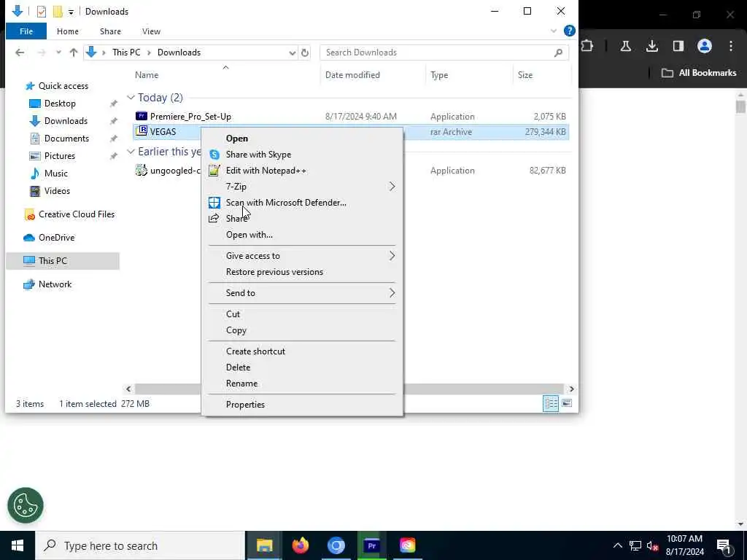Open Chromium from the taskbar
The width and height of the screenshot is (747, 560).
click(x=336, y=545)
